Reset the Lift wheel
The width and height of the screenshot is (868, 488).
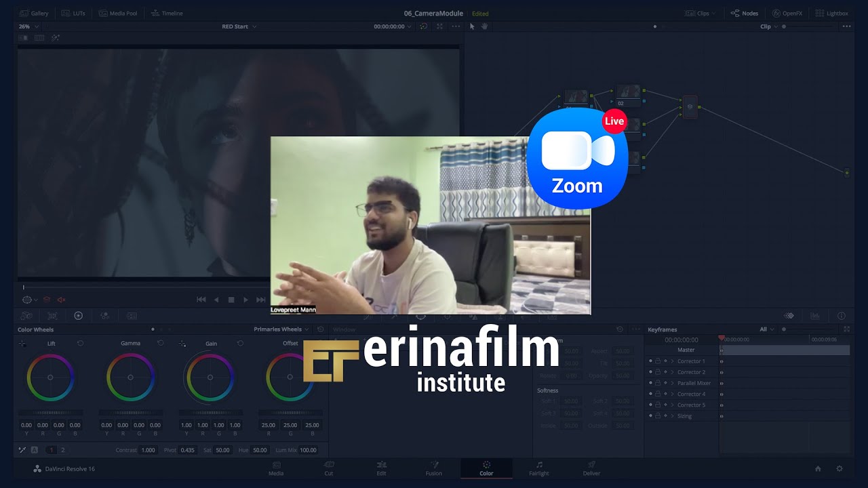click(x=80, y=343)
